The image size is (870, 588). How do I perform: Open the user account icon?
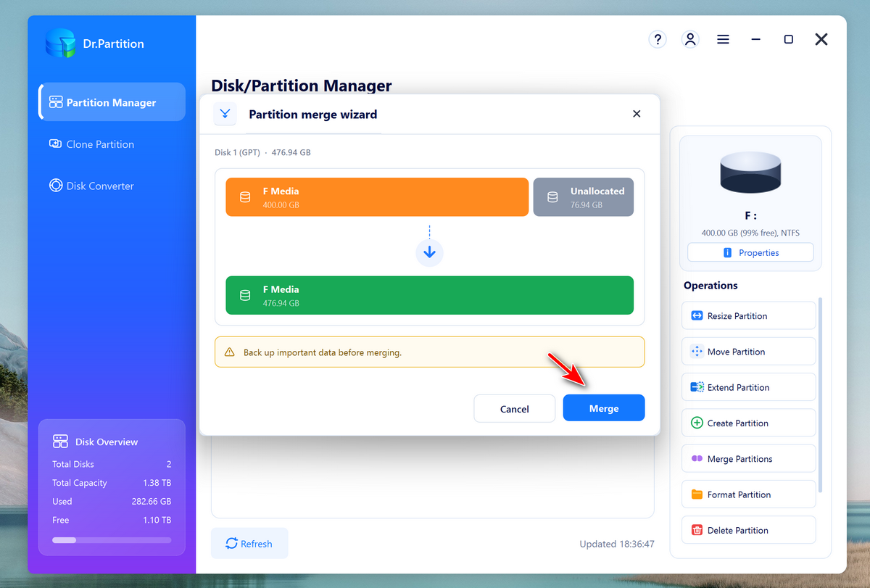click(690, 39)
